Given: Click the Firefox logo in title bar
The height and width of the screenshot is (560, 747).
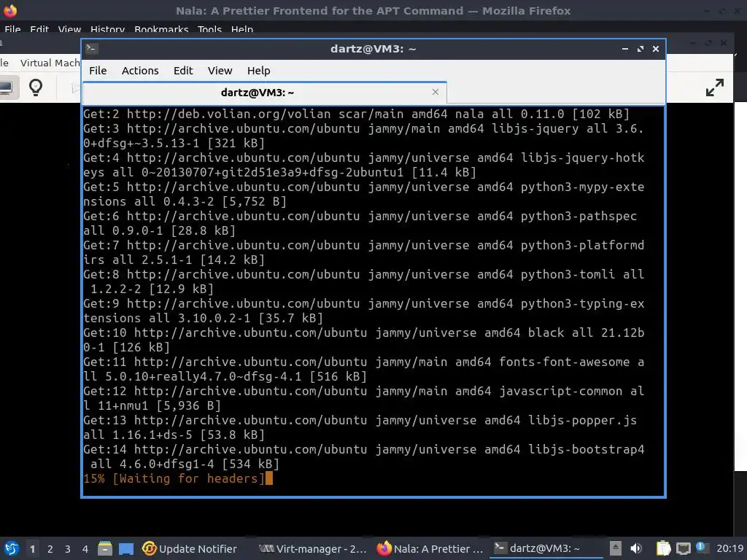Looking at the screenshot, I should pyautogui.click(x=10, y=10).
